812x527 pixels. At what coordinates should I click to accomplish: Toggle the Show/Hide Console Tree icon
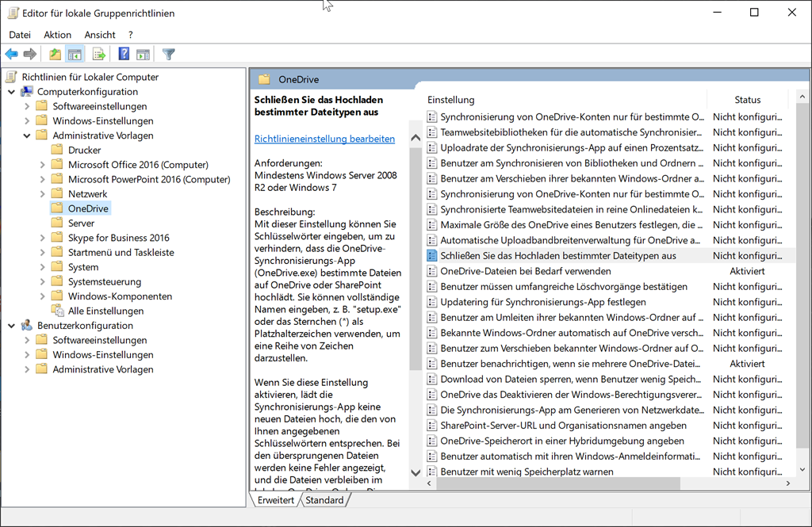[75, 54]
